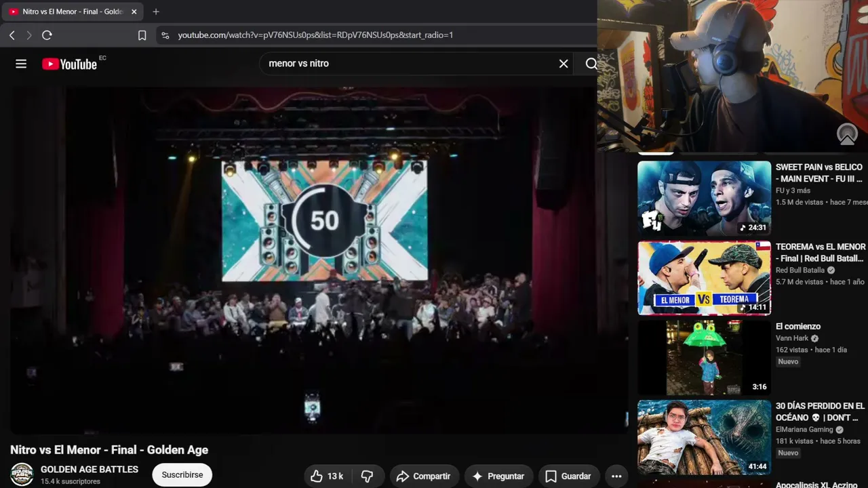
Task: Subscribe with the Suscribirse button
Action: click(182, 475)
